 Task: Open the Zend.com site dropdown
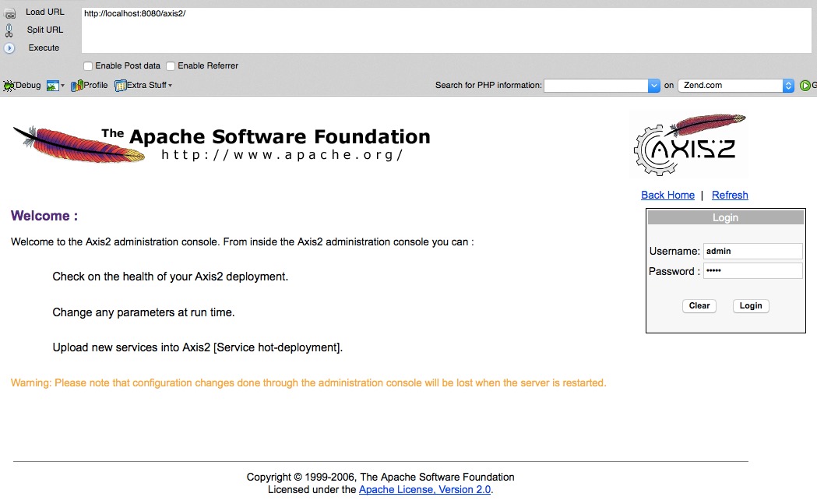pyautogui.click(x=736, y=86)
